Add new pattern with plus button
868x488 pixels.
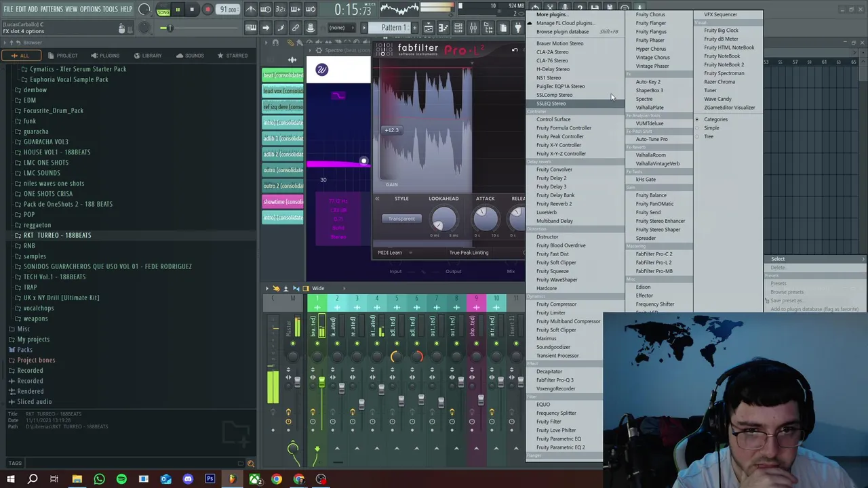tap(414, 28)
